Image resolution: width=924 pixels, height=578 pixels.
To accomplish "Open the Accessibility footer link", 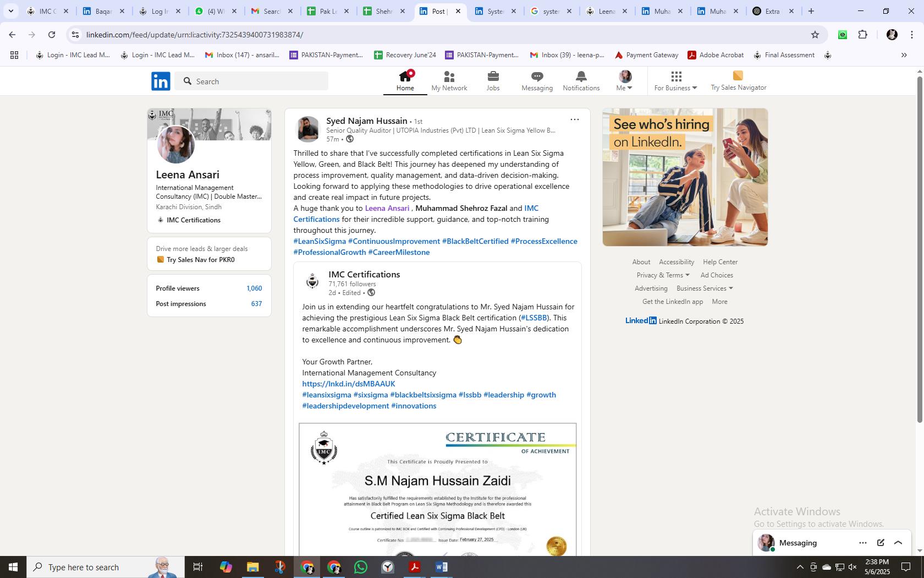I will coord(676,262).
